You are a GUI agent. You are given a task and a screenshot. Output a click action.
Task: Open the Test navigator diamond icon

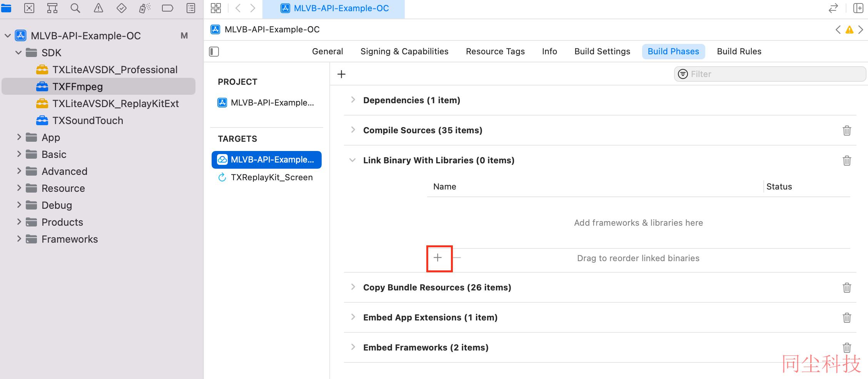[x=122, y=8]
